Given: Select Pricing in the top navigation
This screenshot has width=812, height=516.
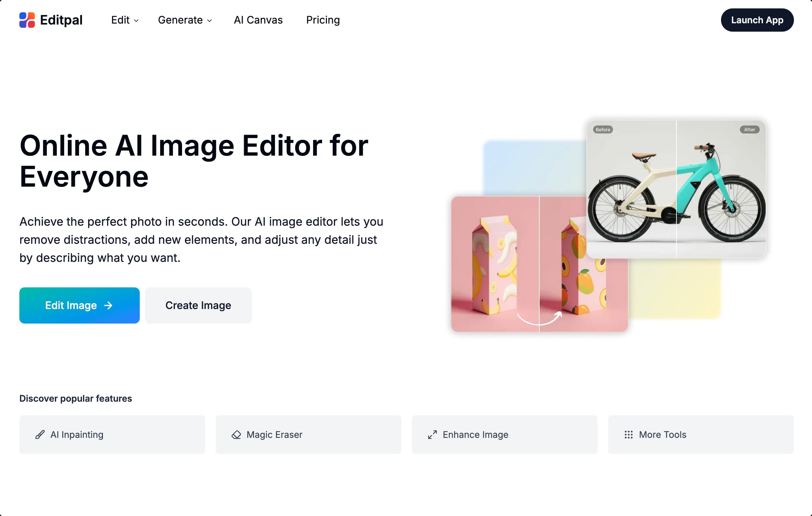Looking at the screenshot, I should pos(323,20).
